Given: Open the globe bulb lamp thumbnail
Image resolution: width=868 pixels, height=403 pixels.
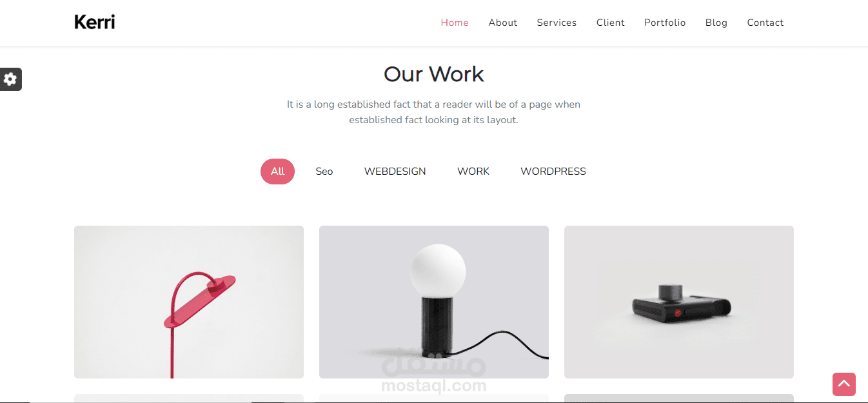Looking at the screenshot, I should click(x=434, y=302).
